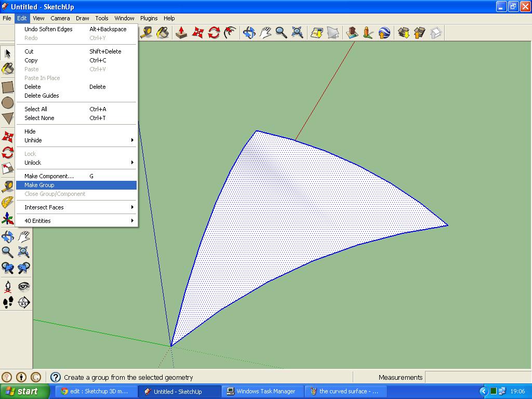
Task: Expand the 40 Entities submenu
Action: pos(76,221)
